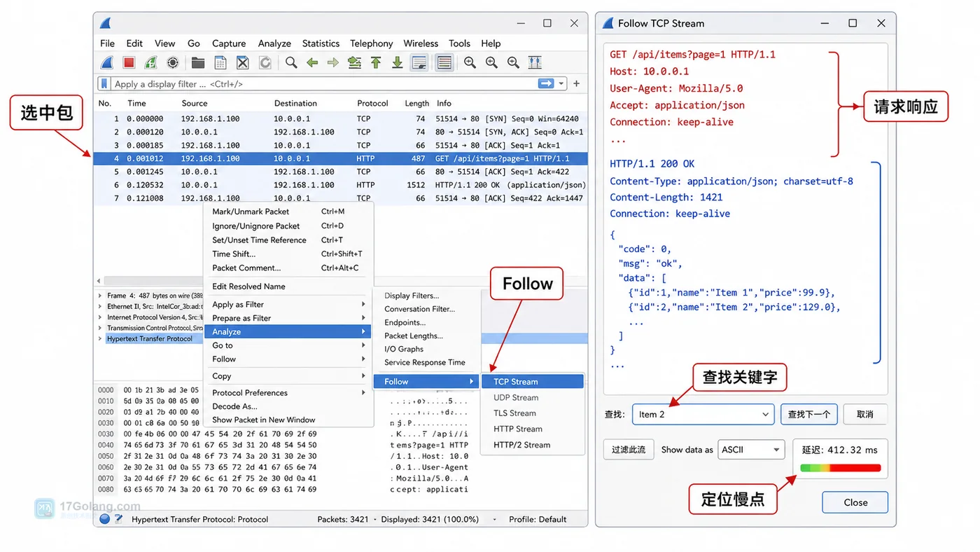Select Mark/Unmark Packet in context menu
Image resolution: width=980 pixels, height=552 pixels.
tap(288, 212)
